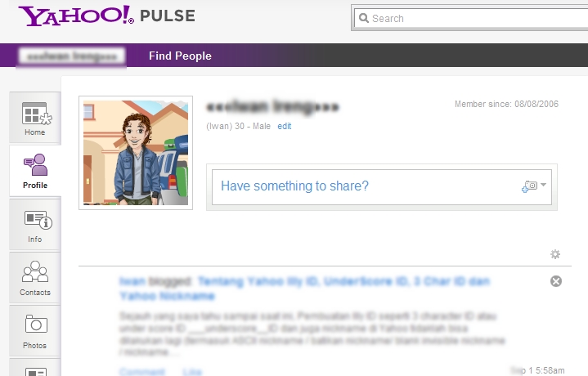Click the Comment link under the post
Screen dimensions: 588x376
click(141, 372)
